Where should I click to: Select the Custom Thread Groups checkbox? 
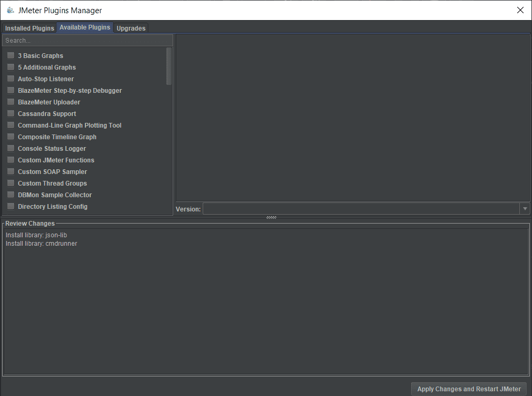pos(11,183)
